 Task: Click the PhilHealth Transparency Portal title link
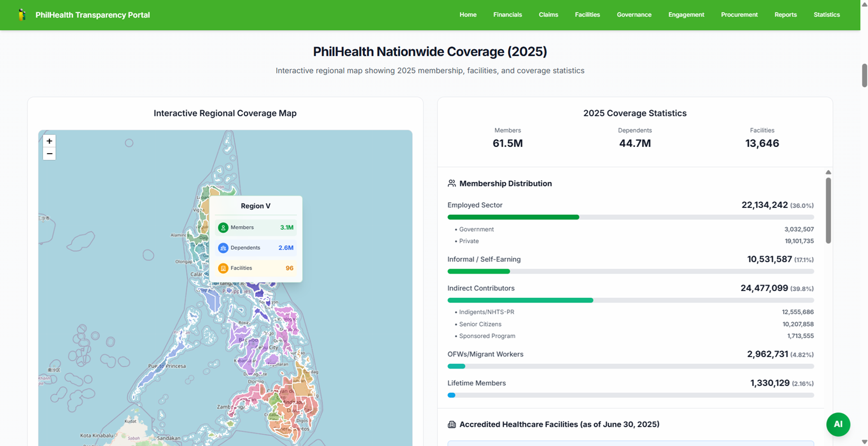(x=93, y=15)
